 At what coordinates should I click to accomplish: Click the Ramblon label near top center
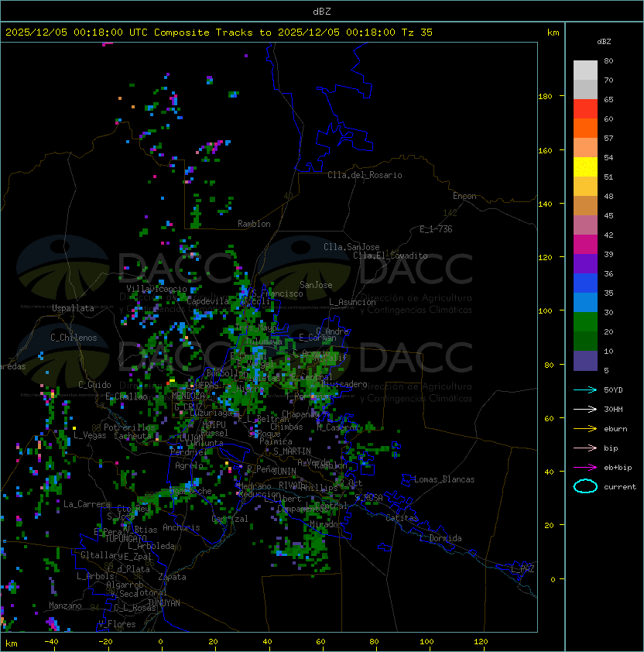tap(254, 224)
